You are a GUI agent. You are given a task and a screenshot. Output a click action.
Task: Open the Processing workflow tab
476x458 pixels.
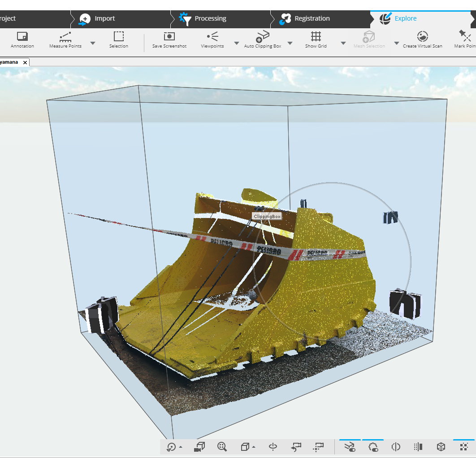point(210,18)
